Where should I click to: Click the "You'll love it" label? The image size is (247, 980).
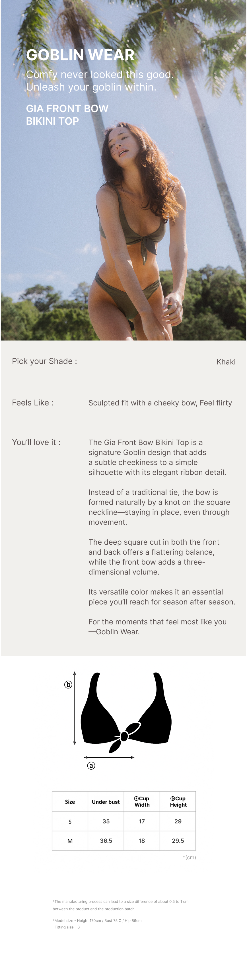pos(36,442)
